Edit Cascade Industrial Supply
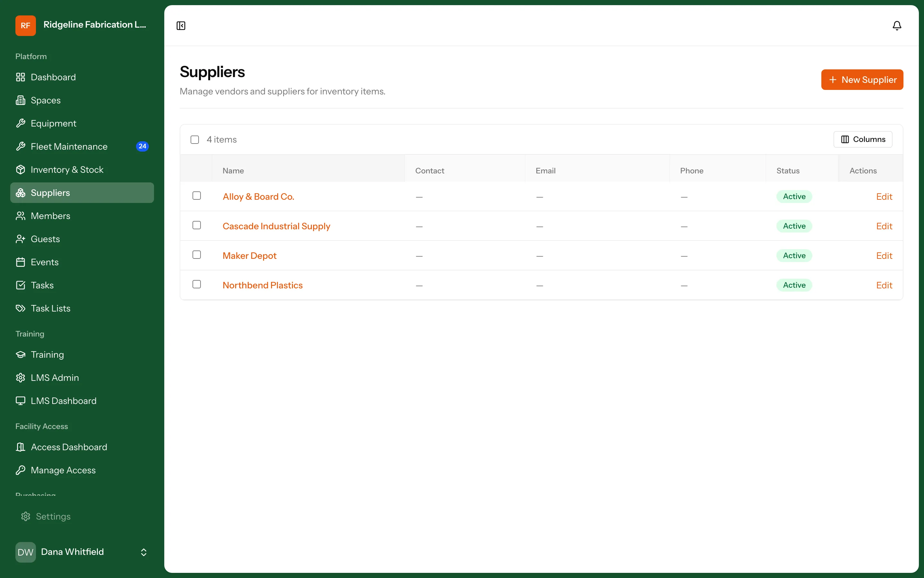The width and height of the screenshot is (924, 578). click(x=884, y=226)
